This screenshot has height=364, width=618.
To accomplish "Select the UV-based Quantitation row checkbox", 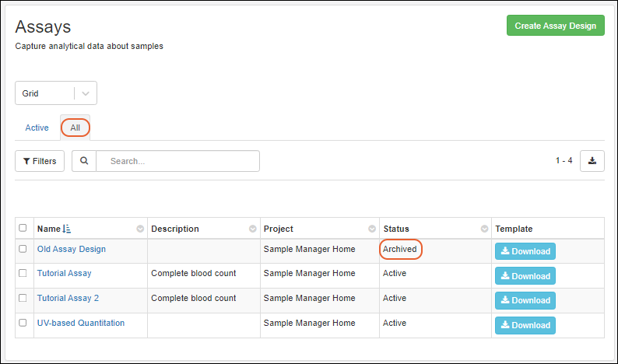I will (x=23, y=324).
